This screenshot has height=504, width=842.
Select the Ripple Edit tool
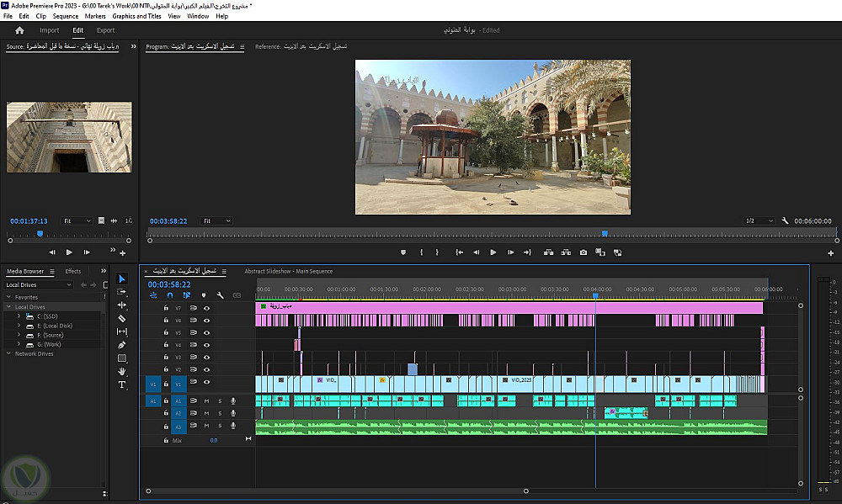(122, 305)
